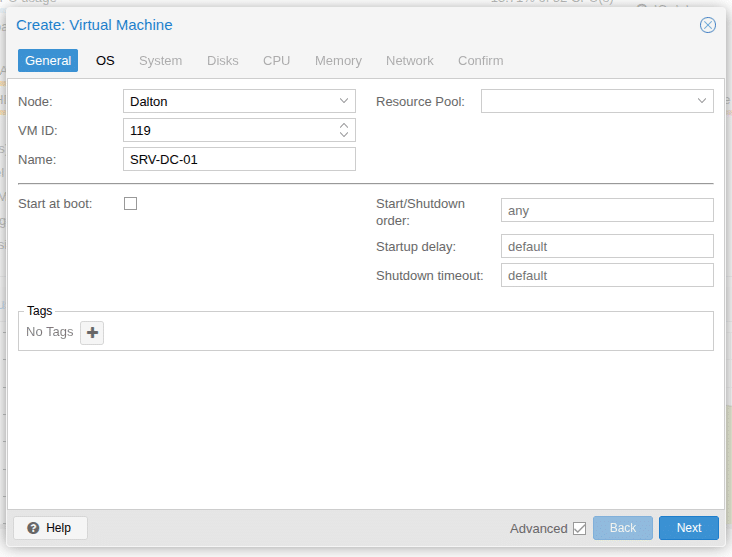Click the Next button

coord(688,528)
